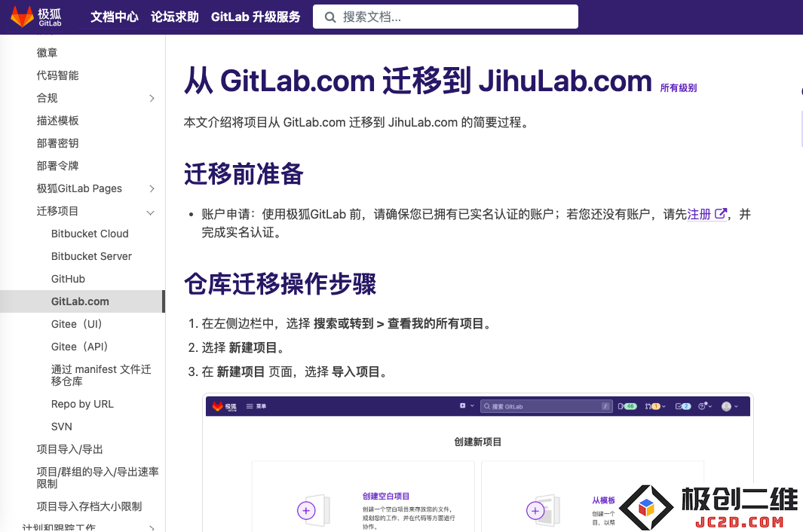This screenshot has height=532, width=803.
Task: Click the 仓库迁移操作步骤 section heading
Action: coord(280,283)
